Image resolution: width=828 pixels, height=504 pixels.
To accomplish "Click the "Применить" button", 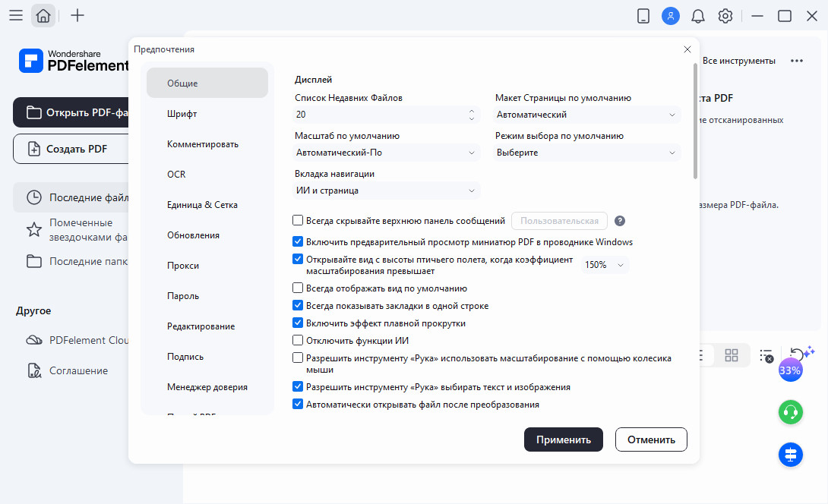I will point(563,439).
